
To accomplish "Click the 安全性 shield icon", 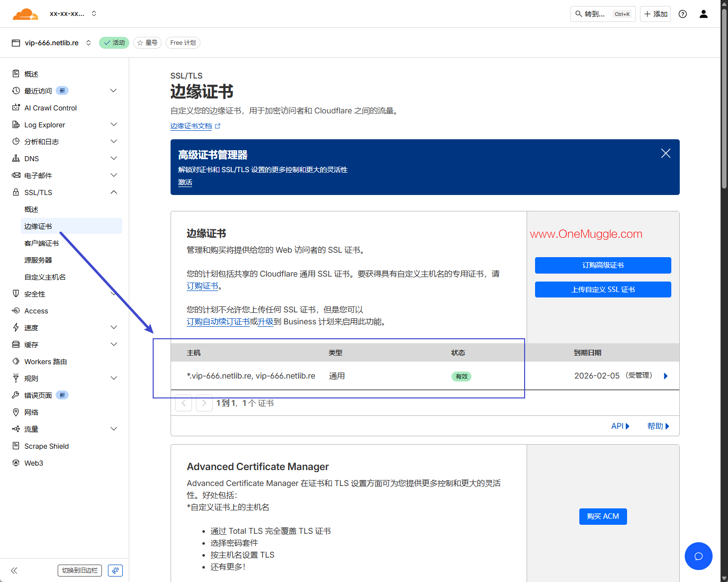I will coord(16,293).
